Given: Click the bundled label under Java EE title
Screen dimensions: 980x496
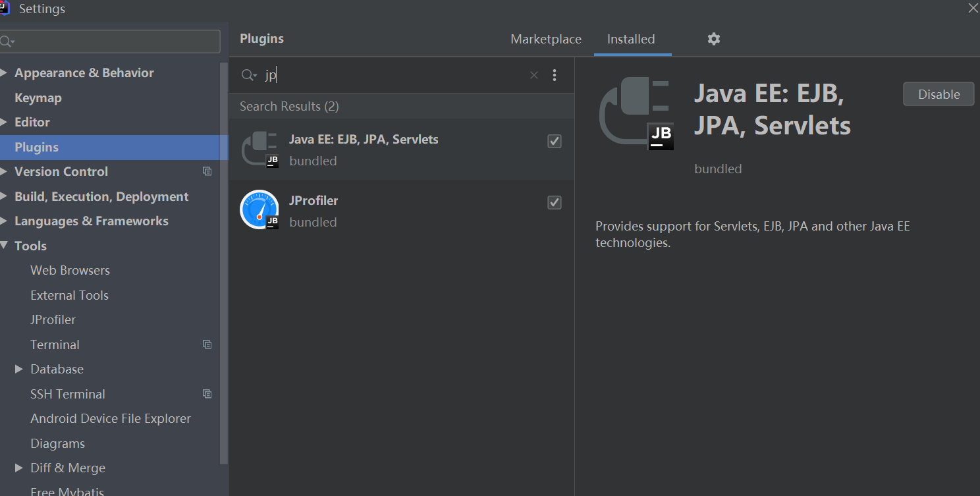Looking at the screenshot, I should 718,169.
